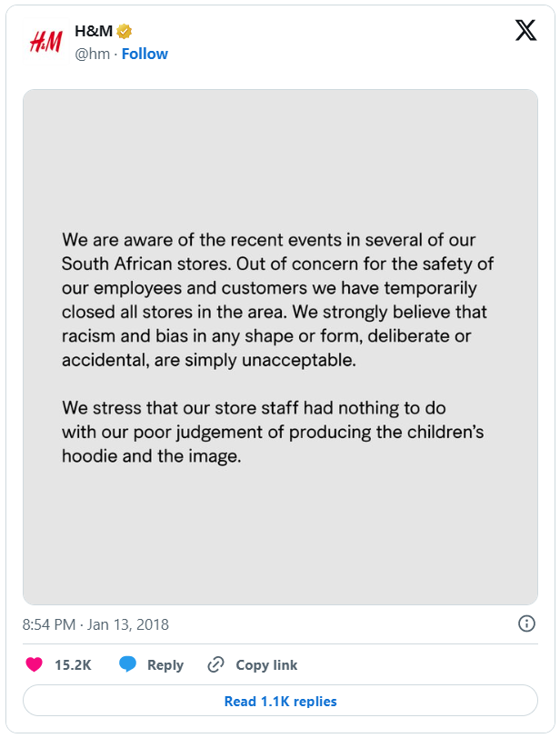
Task: Click the Copy link text
Action: [x=266, y=664]
